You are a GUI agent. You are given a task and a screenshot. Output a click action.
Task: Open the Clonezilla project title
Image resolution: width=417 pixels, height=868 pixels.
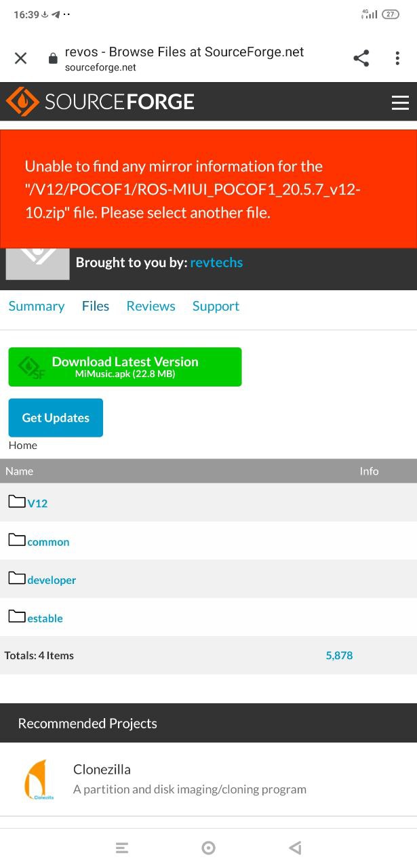tap(102, 769)
